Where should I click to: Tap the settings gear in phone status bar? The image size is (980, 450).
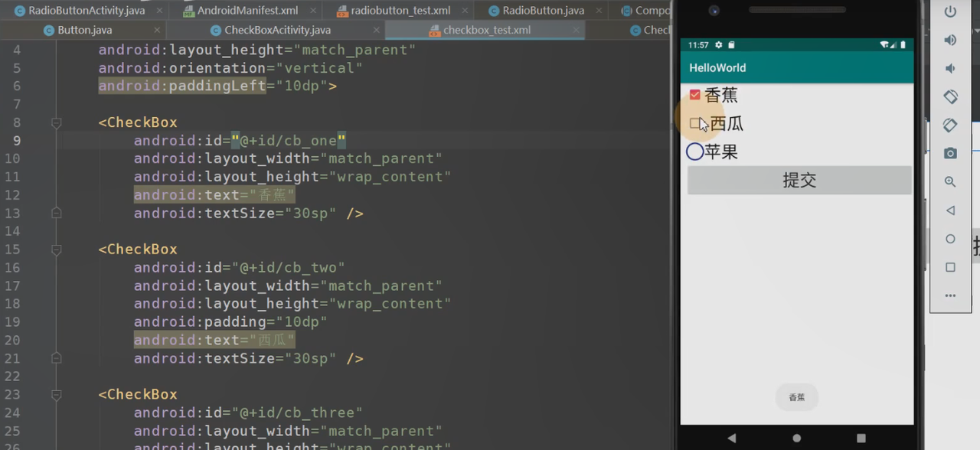click(x=718, y=45)
